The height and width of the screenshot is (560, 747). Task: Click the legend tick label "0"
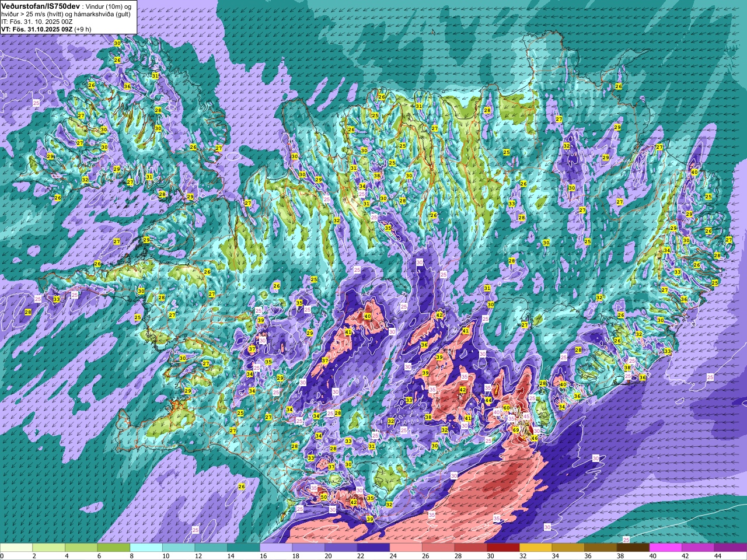2,556
